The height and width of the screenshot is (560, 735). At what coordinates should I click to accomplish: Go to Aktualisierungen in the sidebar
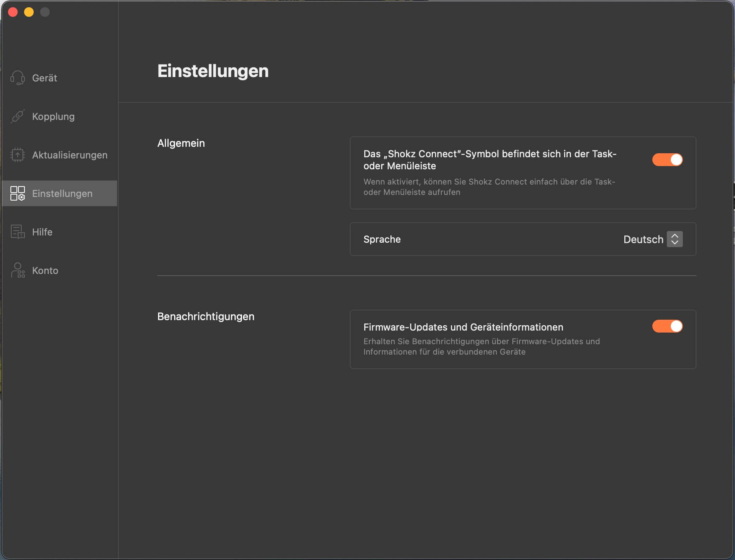(70, 155)
